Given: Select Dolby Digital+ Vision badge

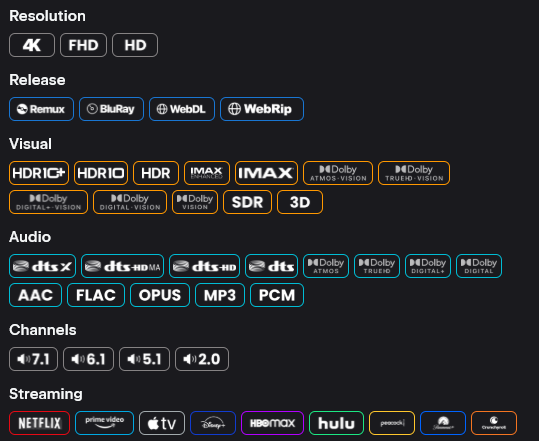Looking at the screenshot, I should point(48,202).
